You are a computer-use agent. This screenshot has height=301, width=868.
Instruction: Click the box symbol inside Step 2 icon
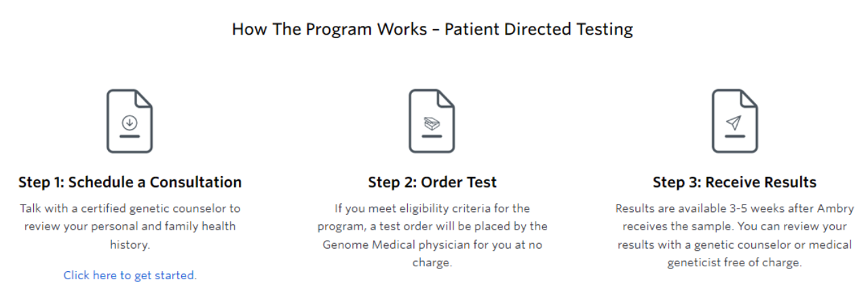coord(431,123)
